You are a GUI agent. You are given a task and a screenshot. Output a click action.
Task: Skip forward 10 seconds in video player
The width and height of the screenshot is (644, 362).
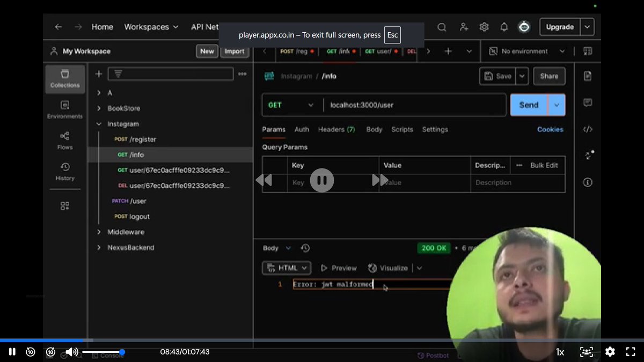pos(50,352)
